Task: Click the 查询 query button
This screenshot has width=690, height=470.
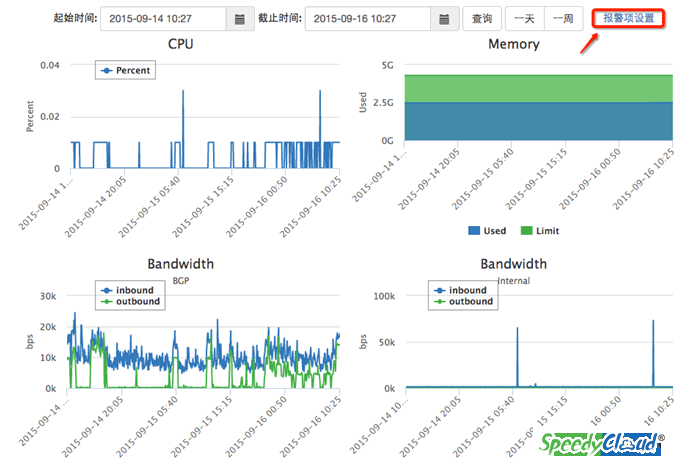Action: [482, 19]
